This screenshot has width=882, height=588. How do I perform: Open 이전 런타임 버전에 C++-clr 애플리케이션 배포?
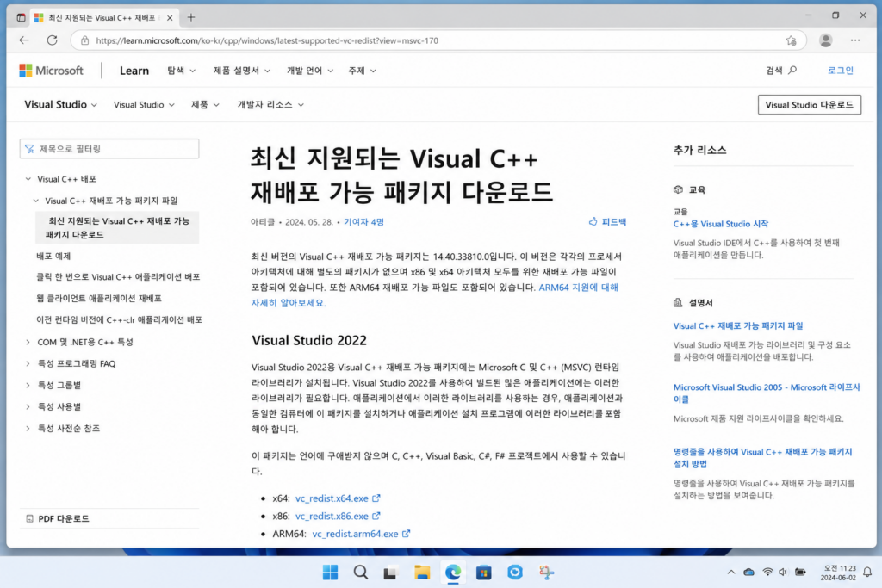pos(119,320)
